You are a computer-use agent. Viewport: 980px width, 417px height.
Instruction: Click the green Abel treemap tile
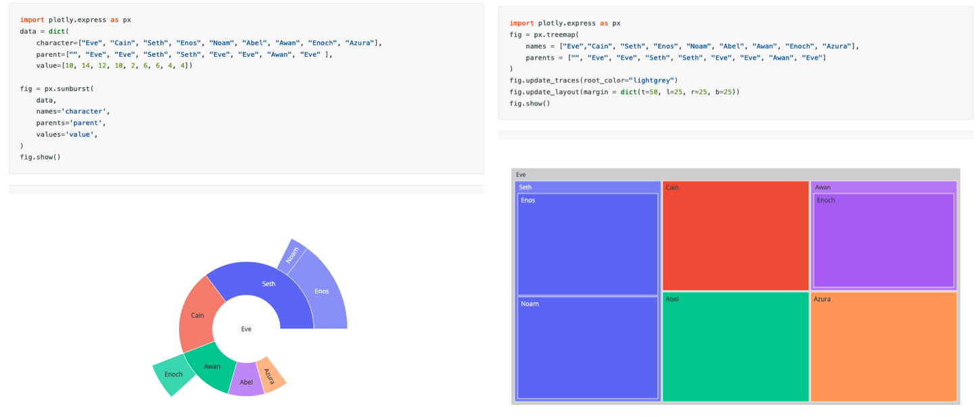(735, 347)
